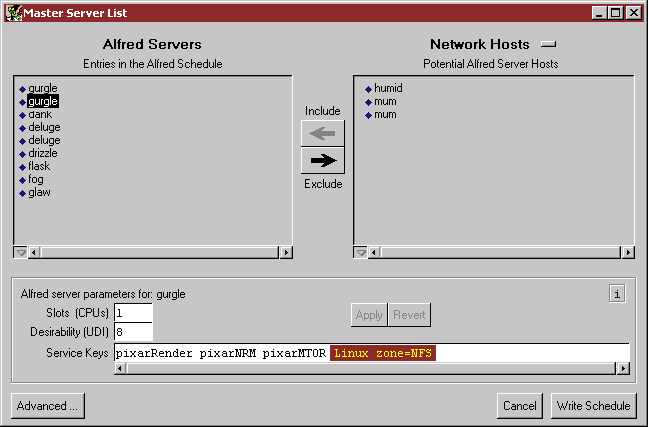Click the Service Keys horizontal scrollbar track

371,368
